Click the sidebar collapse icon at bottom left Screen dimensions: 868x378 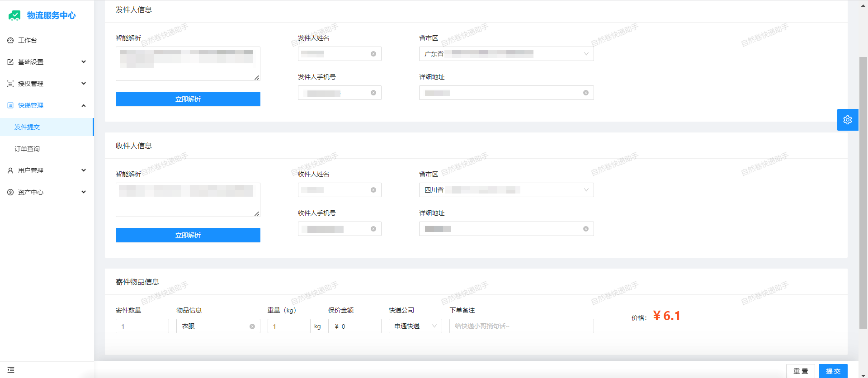[x=11, y=370]
